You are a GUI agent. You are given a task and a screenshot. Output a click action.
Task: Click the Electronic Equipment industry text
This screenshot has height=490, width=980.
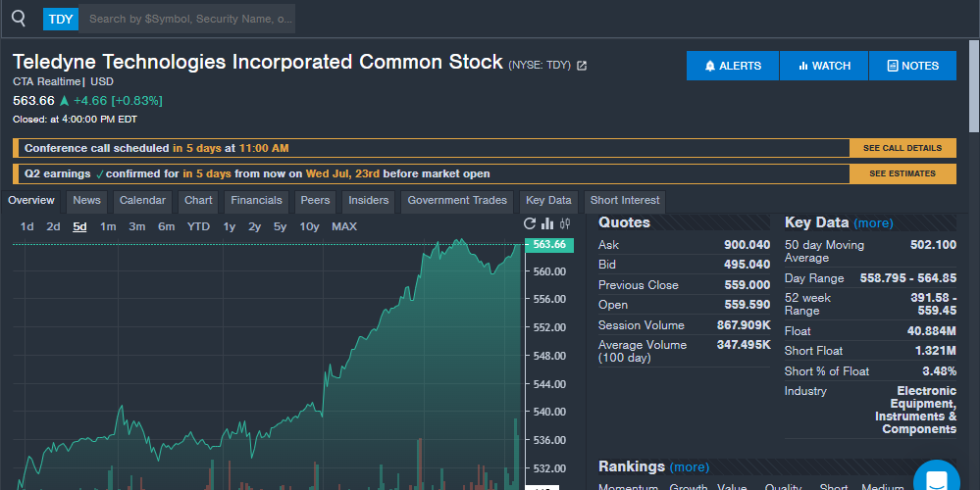click(x=915, y=410)
